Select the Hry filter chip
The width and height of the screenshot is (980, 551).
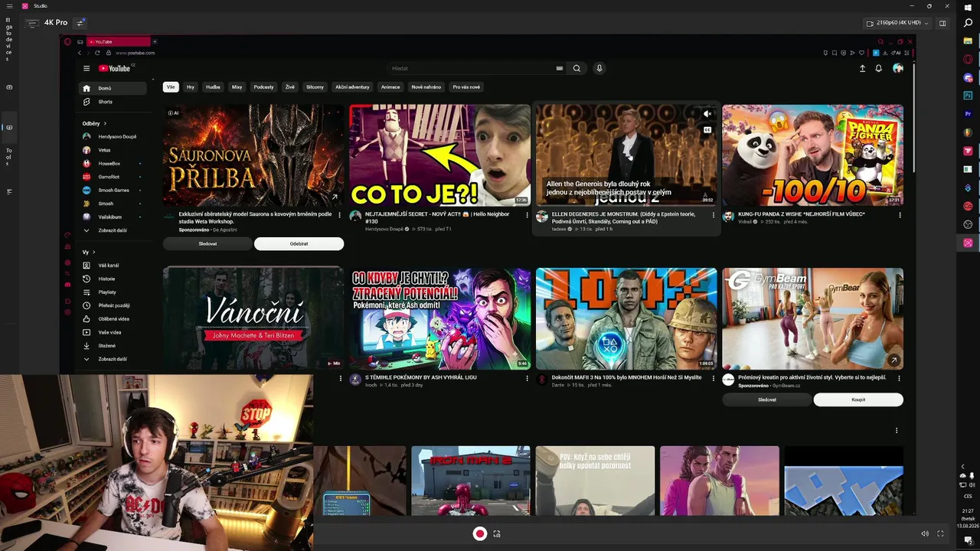[191, 87]
